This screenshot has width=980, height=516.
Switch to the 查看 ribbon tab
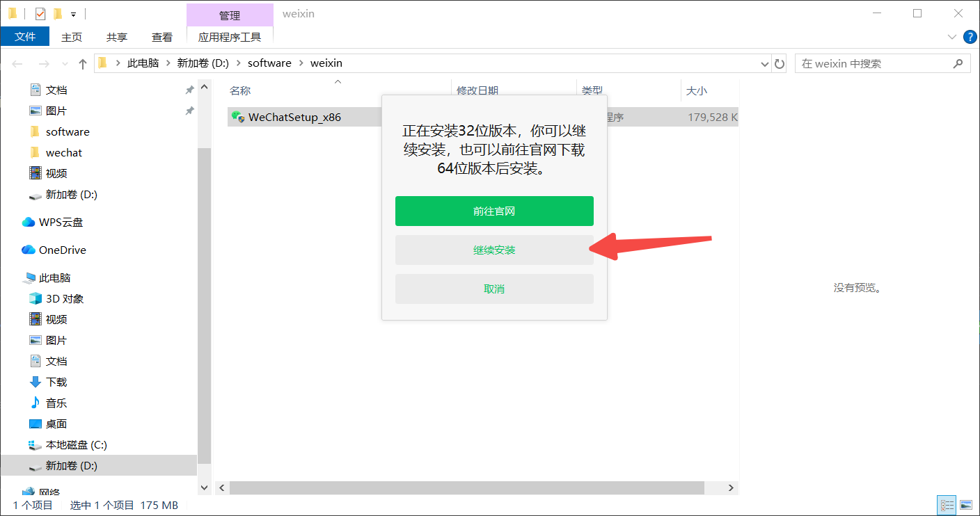pyautogui.click(x=162, y=37)
